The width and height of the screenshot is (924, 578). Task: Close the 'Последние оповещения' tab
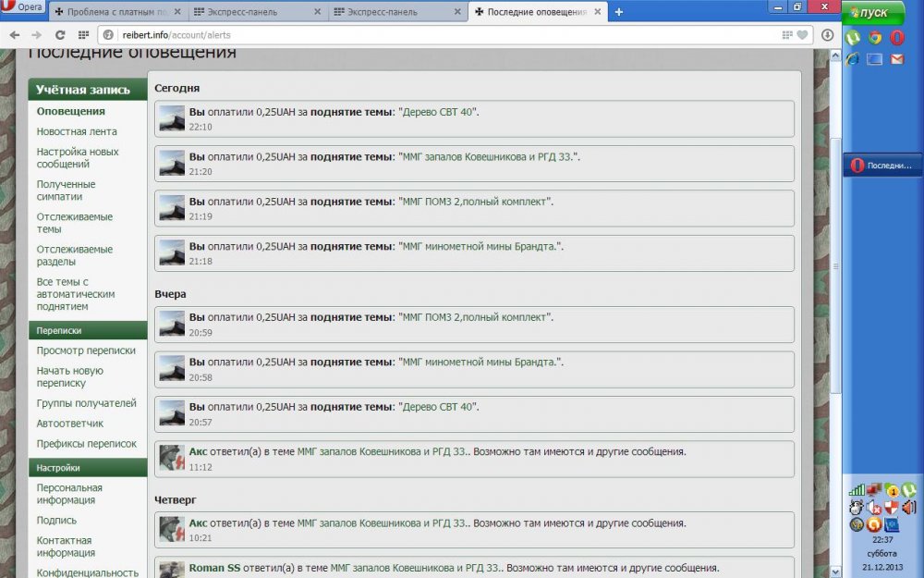click(598, 12)
